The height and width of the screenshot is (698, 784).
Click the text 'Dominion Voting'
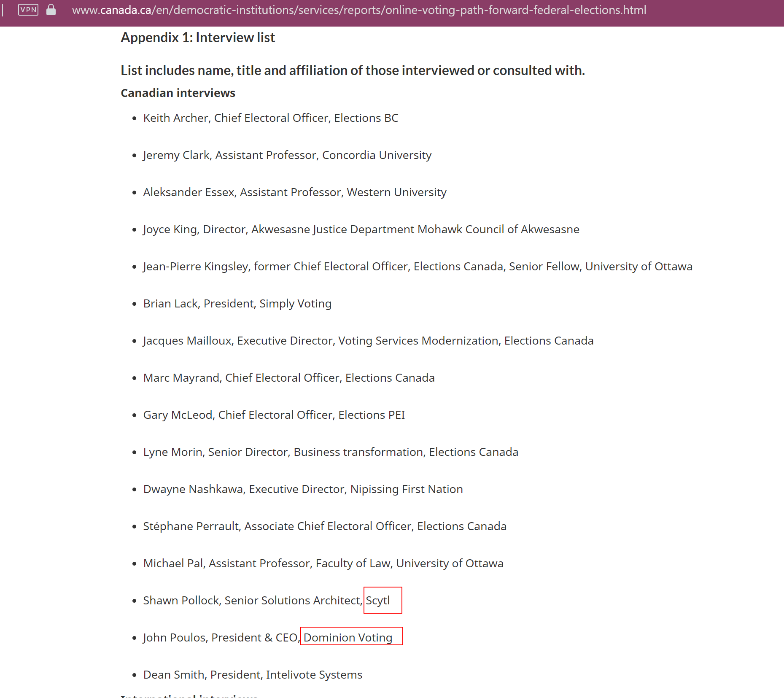coord(348,638)
